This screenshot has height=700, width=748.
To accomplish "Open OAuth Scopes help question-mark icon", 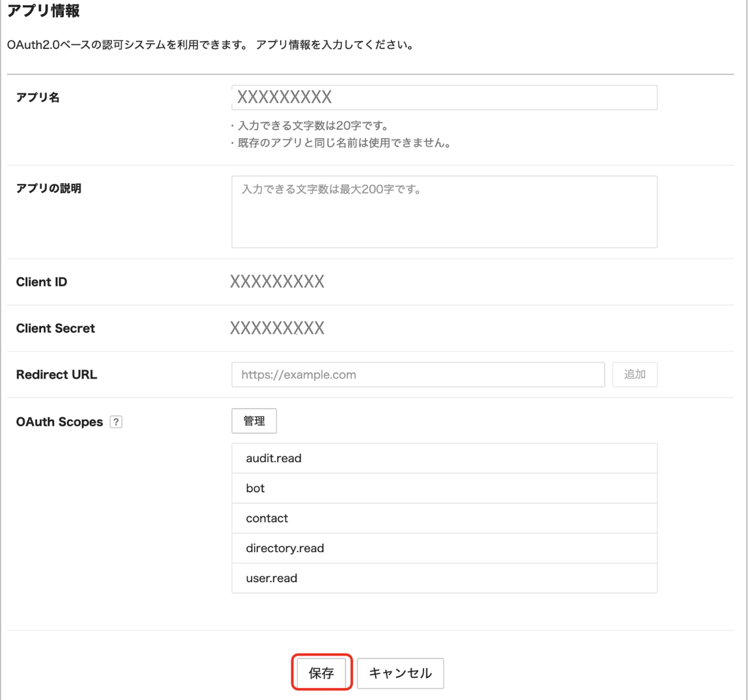I will (x=116, y=422).
